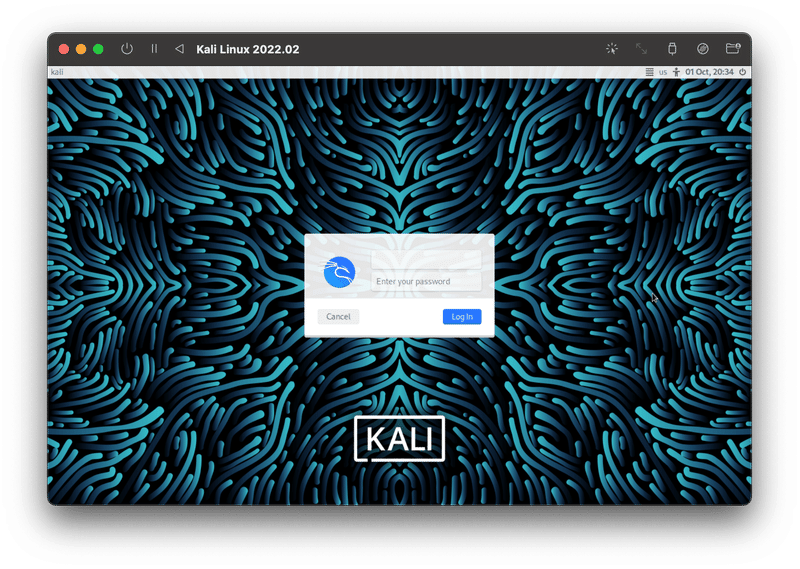Open the USB devices icon
Viewport: 800px width, 569px height.
point(672,48)
